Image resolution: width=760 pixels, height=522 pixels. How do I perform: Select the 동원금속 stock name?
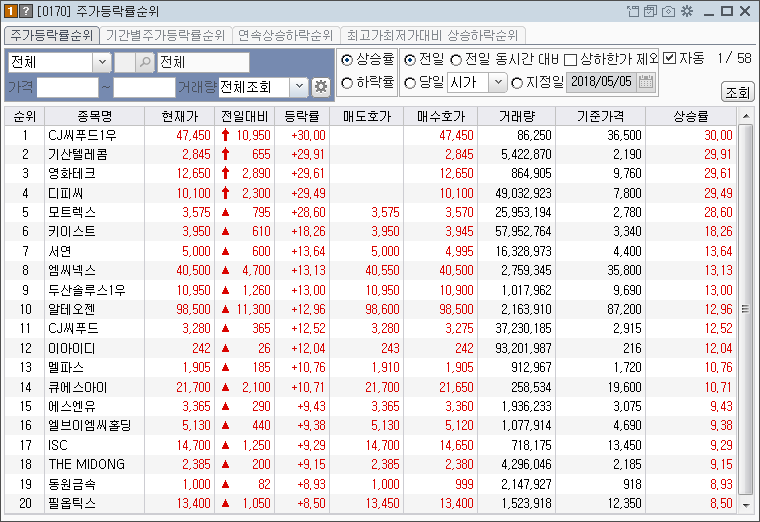[72, 484]
